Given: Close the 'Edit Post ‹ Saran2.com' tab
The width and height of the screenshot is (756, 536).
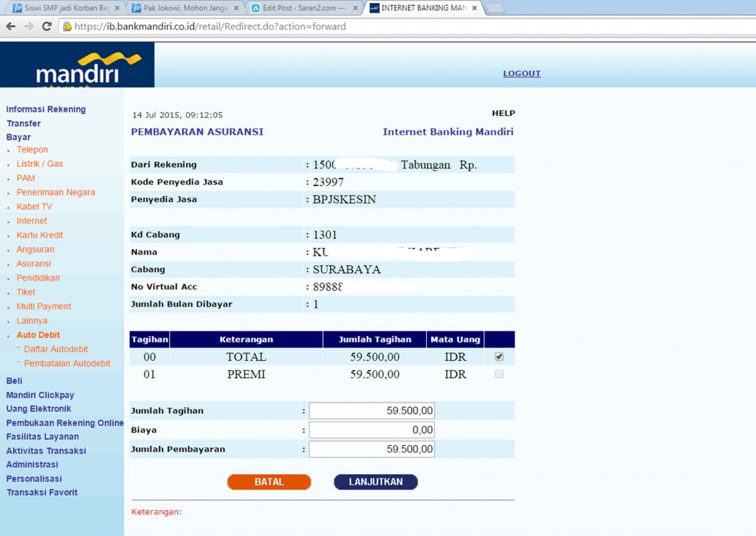Looking at the screenshot, I should tap(355, 8).
